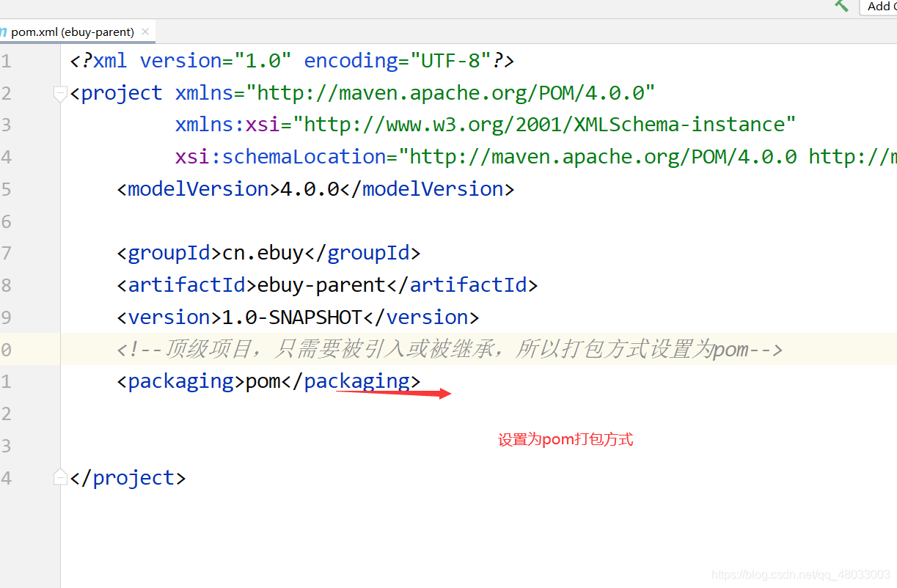
Task: Click the opening modelVersion tag
Action: pyautogui.click(x=199, y=189)
